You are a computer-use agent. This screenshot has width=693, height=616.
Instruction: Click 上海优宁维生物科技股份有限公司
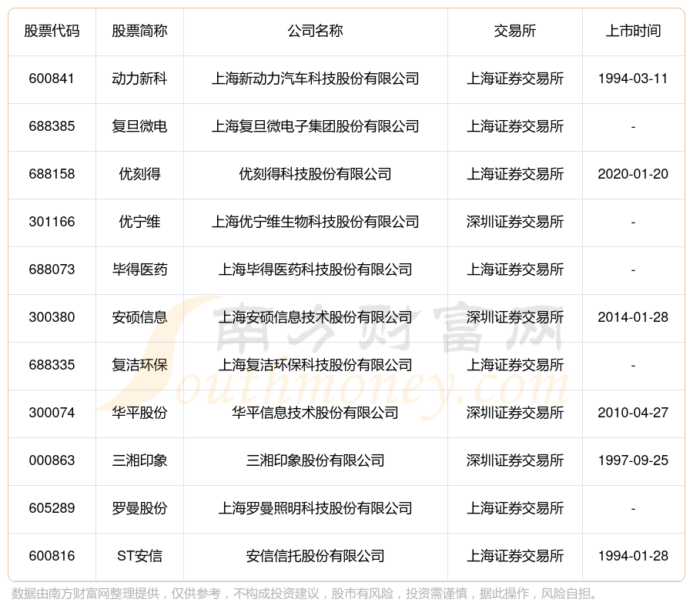[315, 222]
